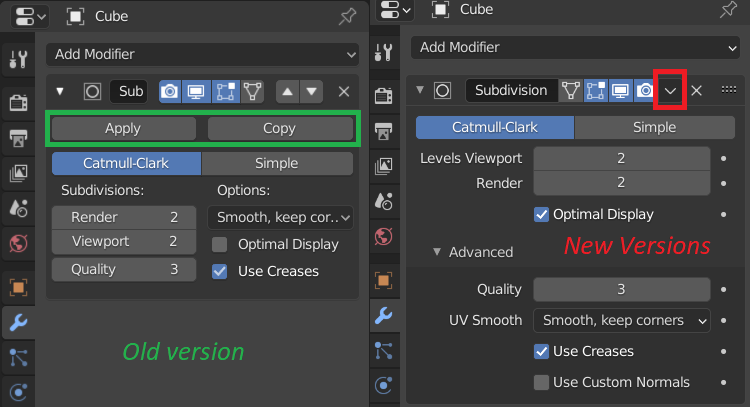
Task: Open 'Smooth, keep cor..' options dropdown in old version
Action: (x=280, y=218)
